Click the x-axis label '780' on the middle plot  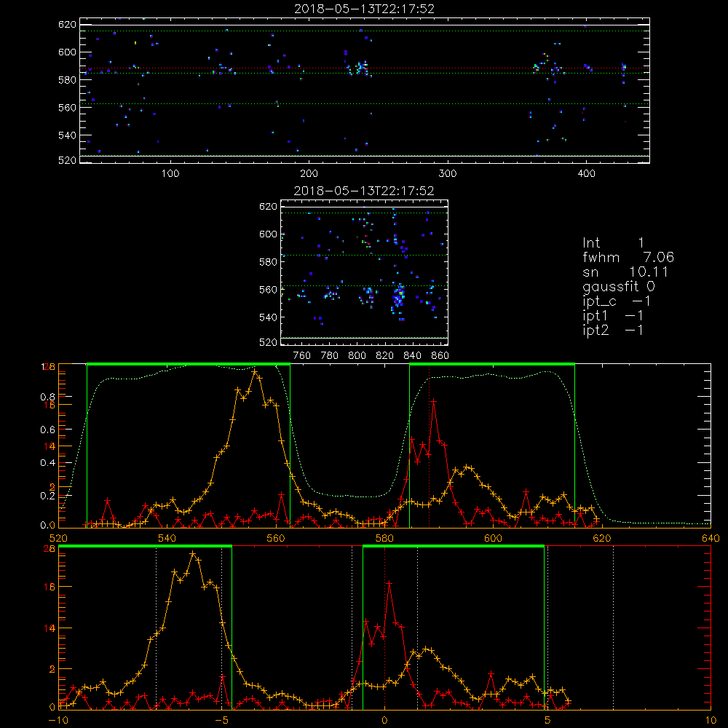point(330,356)
